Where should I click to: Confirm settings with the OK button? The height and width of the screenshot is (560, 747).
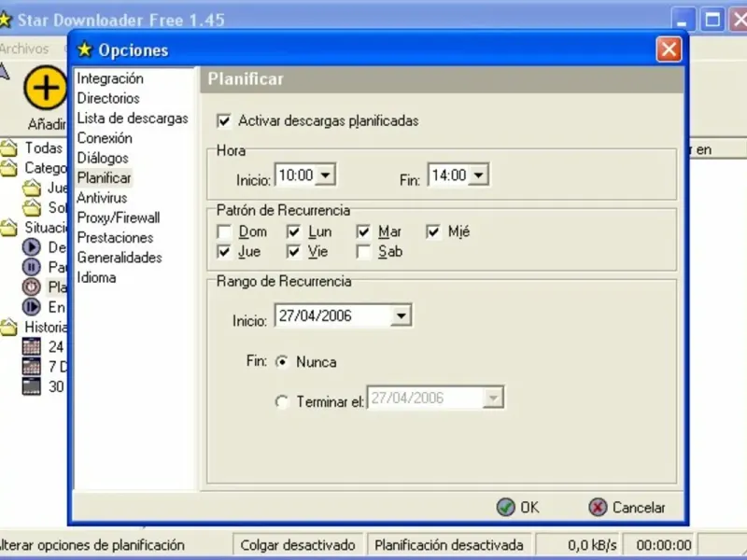coord(518,507)
